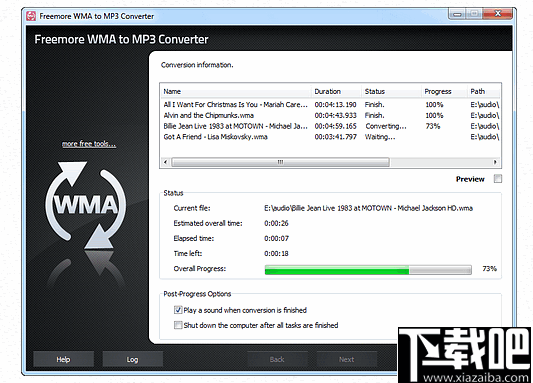533x383 pixels.
Task: Click duration 00:04:59.165 cell
Action: coord(336,126)
